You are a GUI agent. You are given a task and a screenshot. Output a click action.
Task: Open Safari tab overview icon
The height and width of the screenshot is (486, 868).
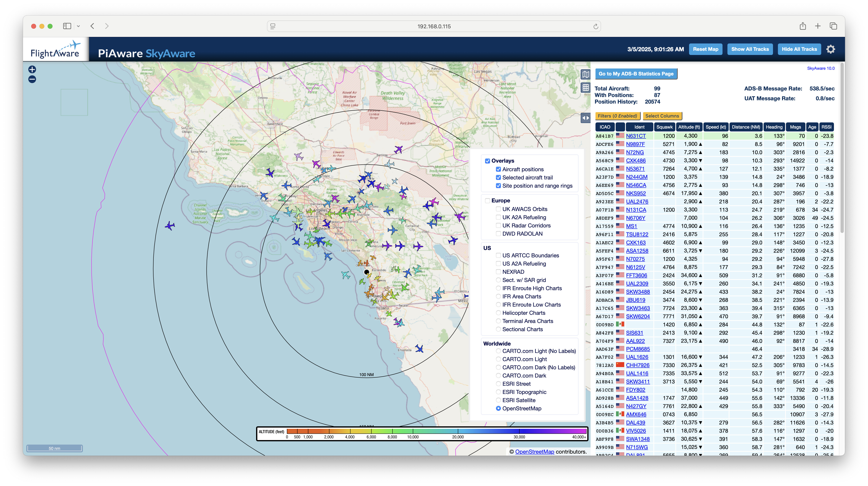click(x=833, y=26)
